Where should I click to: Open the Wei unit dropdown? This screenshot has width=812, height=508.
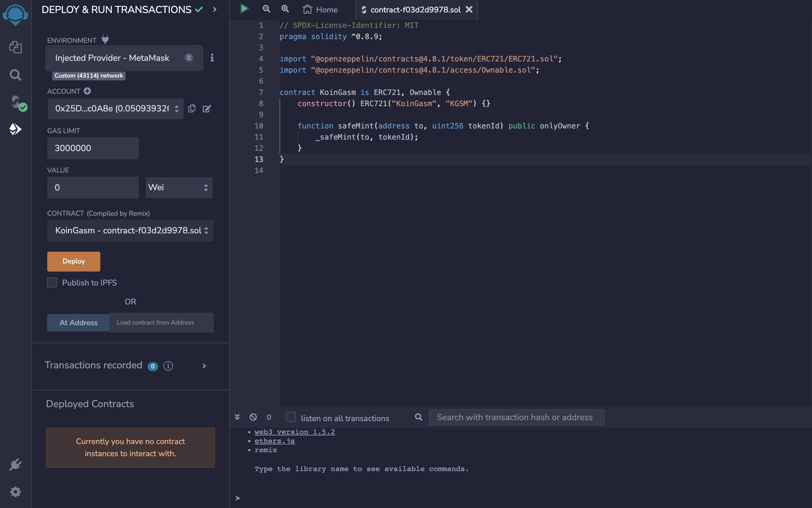179,187
